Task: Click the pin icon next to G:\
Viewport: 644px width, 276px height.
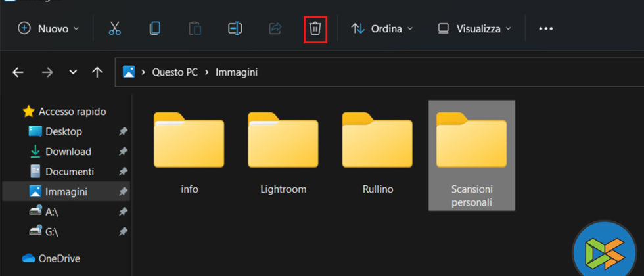Action: click(x=123, y=231)
